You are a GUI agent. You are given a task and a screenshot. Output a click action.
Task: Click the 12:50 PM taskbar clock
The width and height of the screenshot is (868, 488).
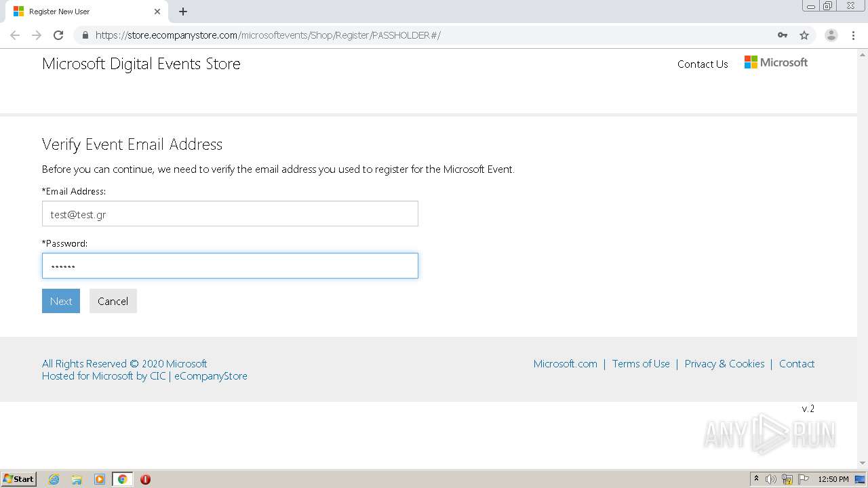click(x=833, y=479)
